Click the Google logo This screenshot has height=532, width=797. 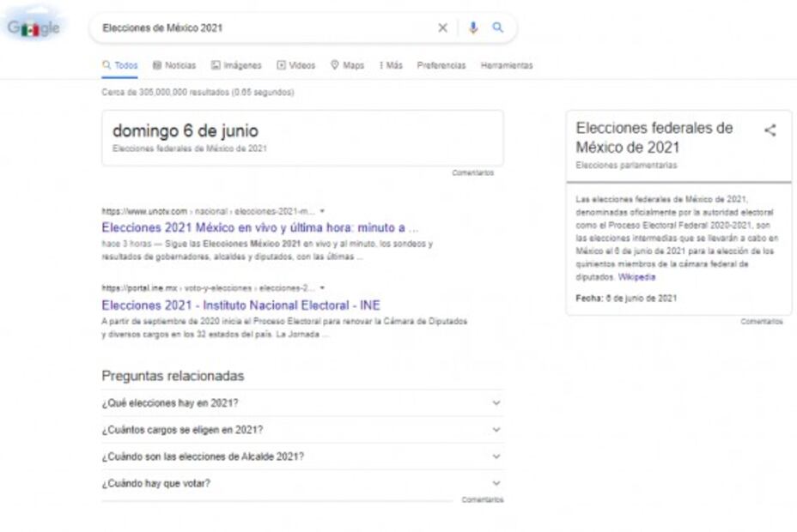pos(33,28)
